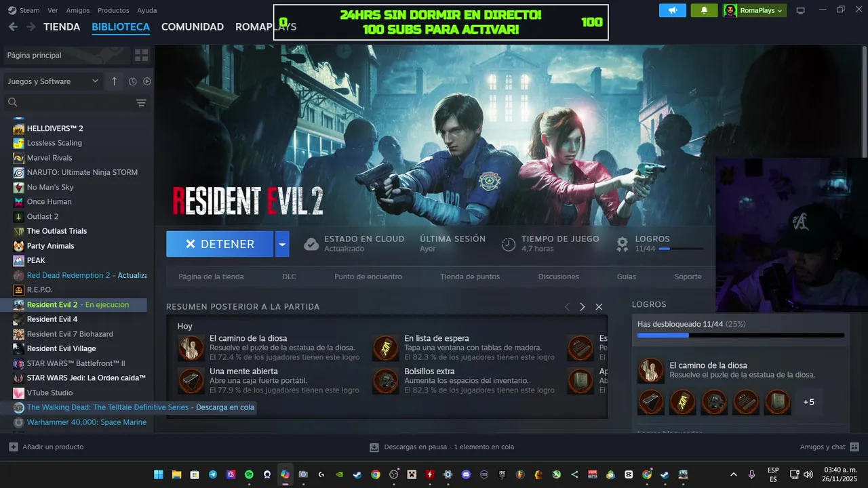This screenshot has height=488, width=868.
Task: Open Bolsillos extra achievement icon
Action: pyautogui.click(x=386, y=381)
